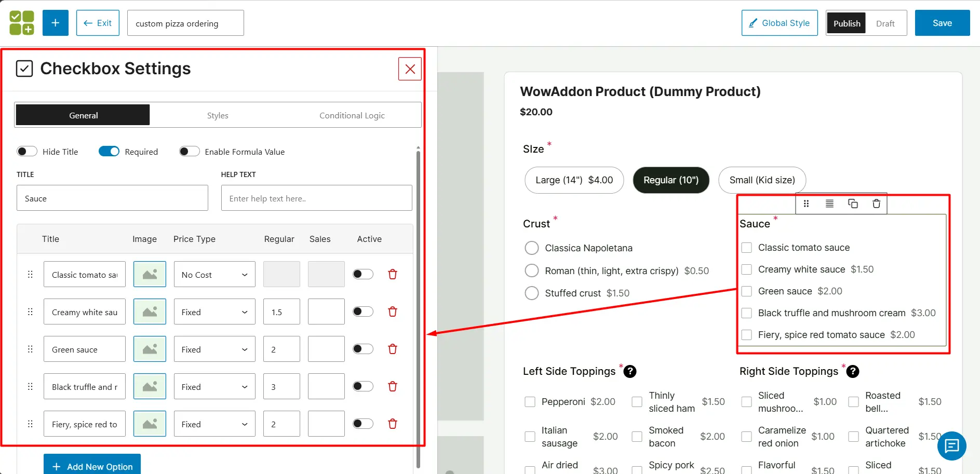Enable Formula Value for the checkbox field
Screen dimensions: 980x474
click(x=189, y=151)
